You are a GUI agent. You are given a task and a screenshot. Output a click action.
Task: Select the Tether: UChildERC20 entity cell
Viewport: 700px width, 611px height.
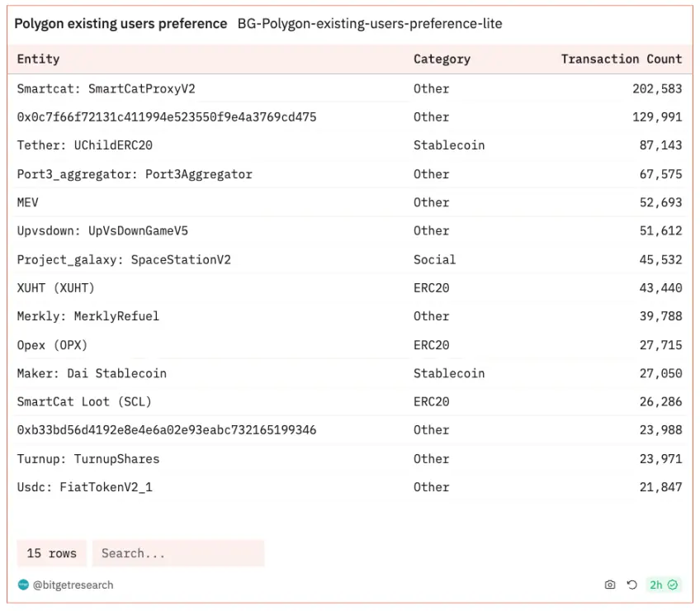[85, 145]
